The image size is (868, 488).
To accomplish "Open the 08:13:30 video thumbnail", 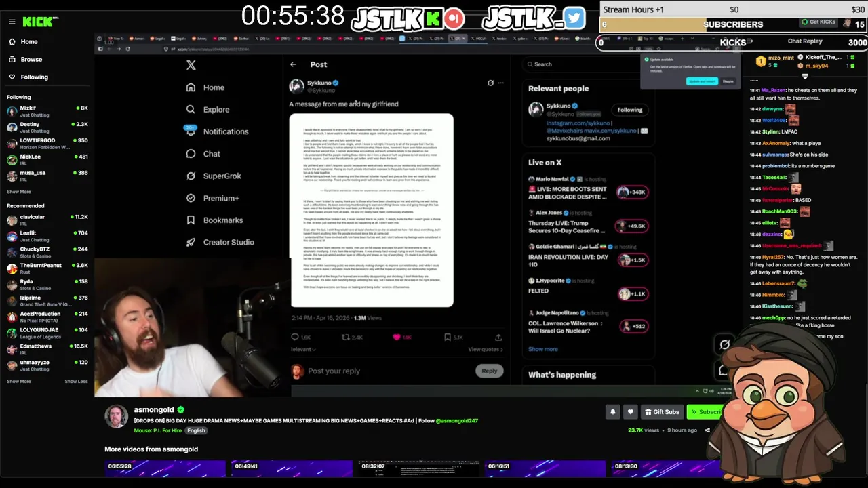I will coord(668,469).
